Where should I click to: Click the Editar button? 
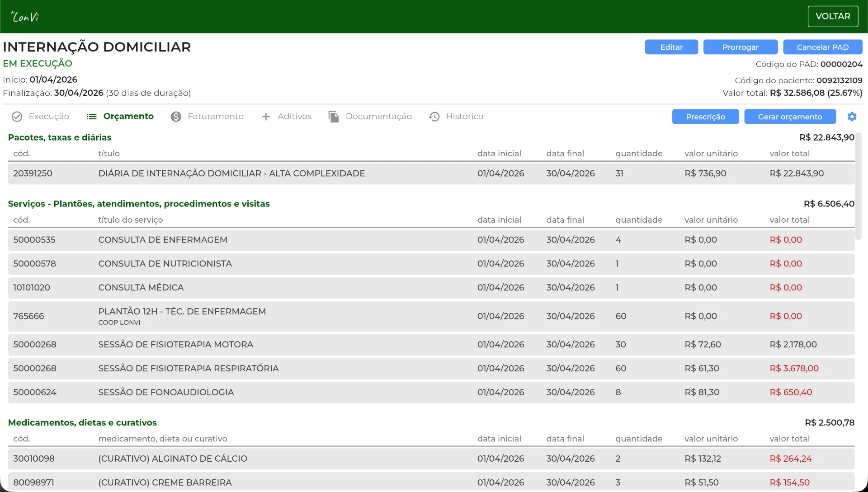click(x=671, y=47)
